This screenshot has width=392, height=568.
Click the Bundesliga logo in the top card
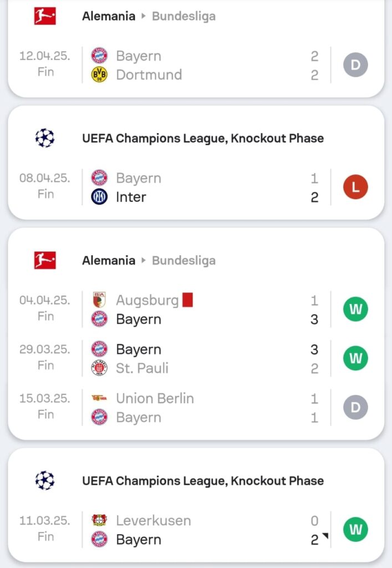coord(45,16)
